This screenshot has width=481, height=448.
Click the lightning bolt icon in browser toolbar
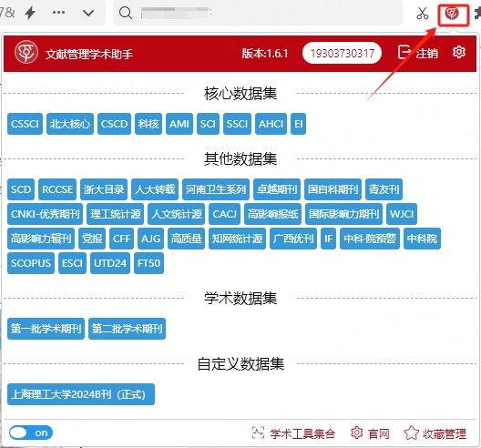tap(30, 13)
